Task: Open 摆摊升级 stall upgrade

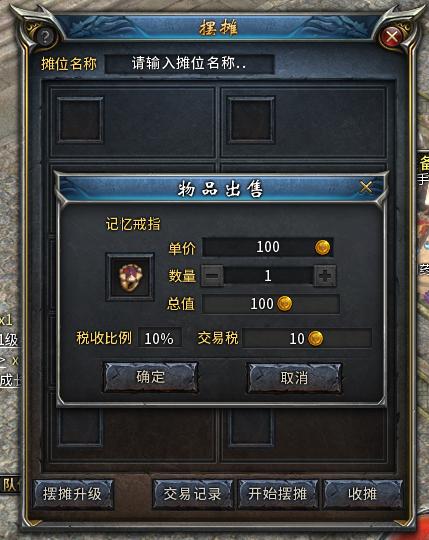Action: [x=73, y=495]
